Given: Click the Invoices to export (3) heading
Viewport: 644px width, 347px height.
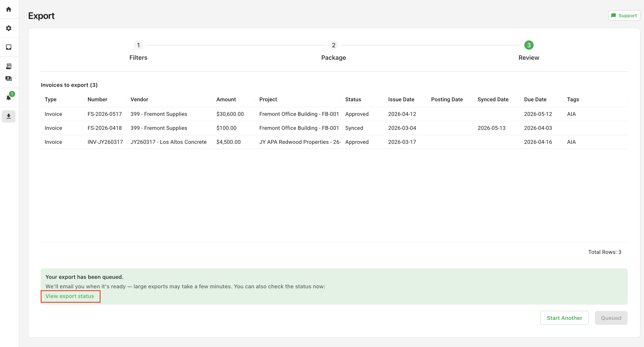Looking at the screenshot, I should point(69,85).
